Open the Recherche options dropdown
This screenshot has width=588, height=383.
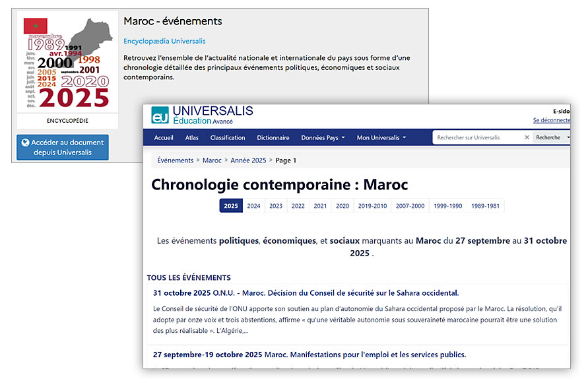click(552, 138)
